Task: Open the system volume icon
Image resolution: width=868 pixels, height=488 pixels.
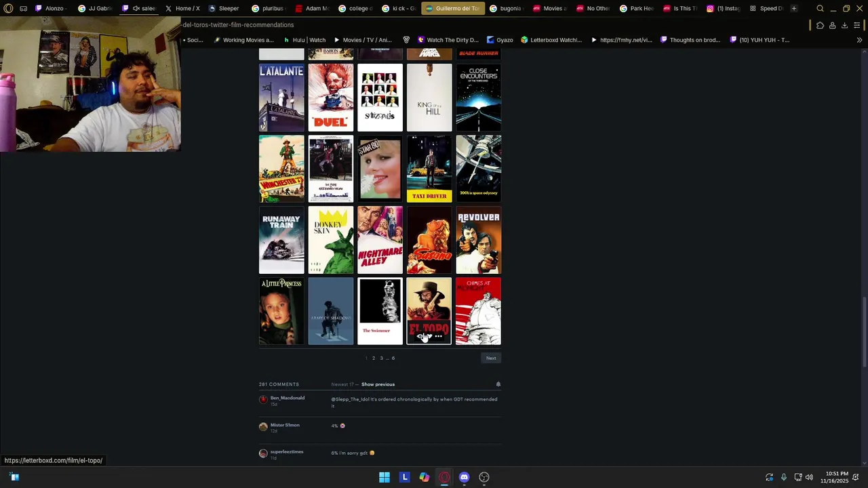Action: click(x=809, y=477)
